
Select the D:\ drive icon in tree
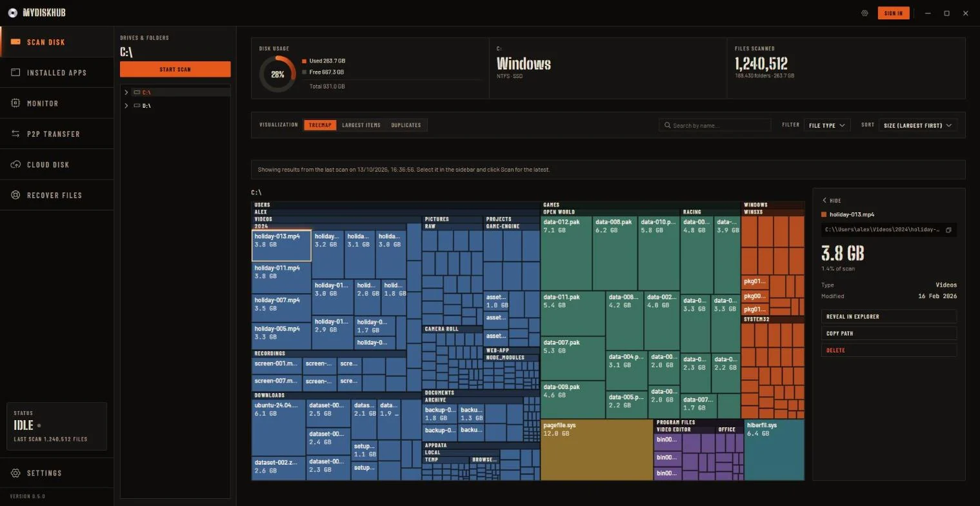[x=137, y=105]
